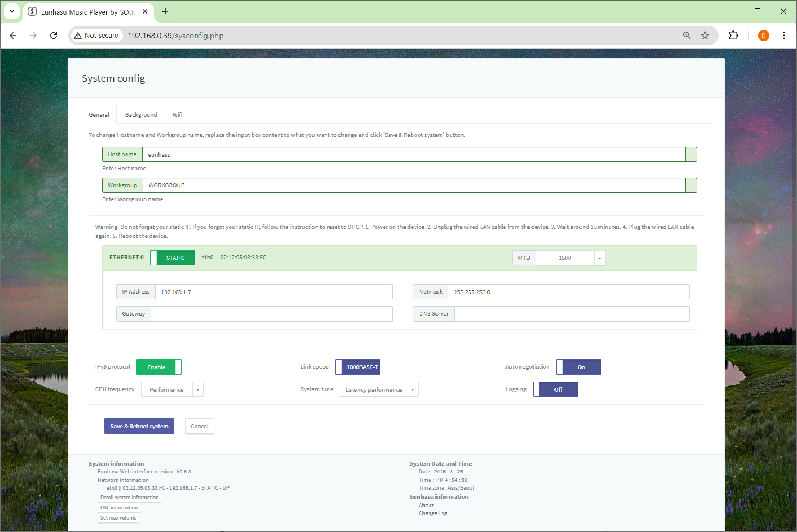Reload the page with refresh icon
This screenshot has height=532, width=797.
click(x=54, y=36)
